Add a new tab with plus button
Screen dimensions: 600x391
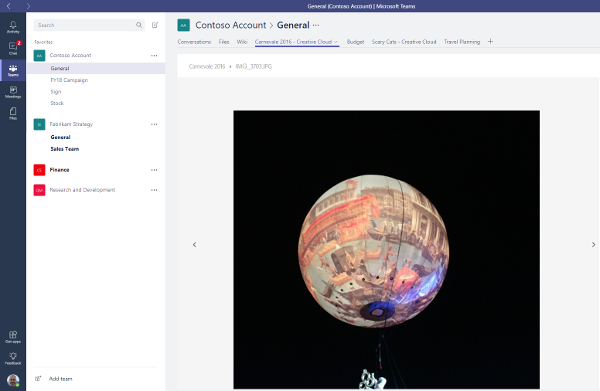click(490, 41)
